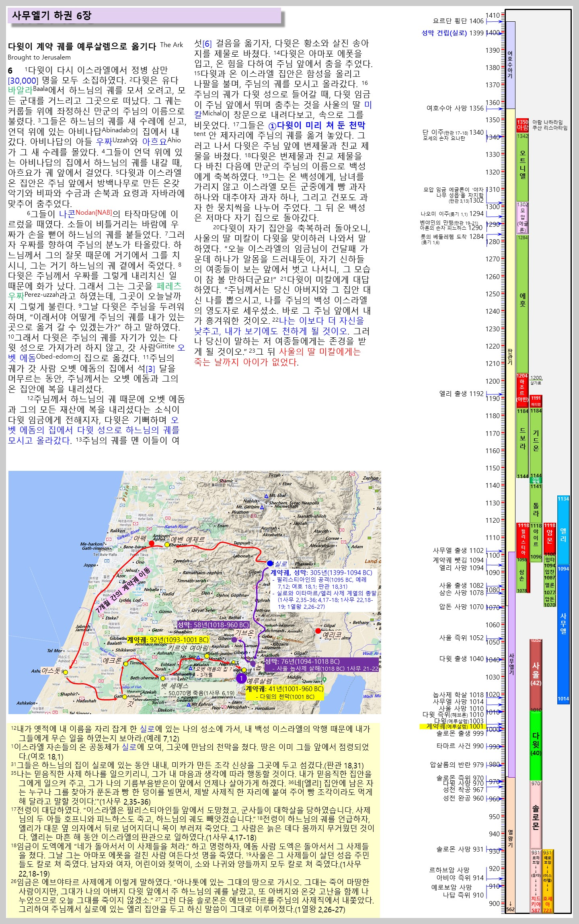Select the purple 사무엘기 period bar

(x=511, y=664)
